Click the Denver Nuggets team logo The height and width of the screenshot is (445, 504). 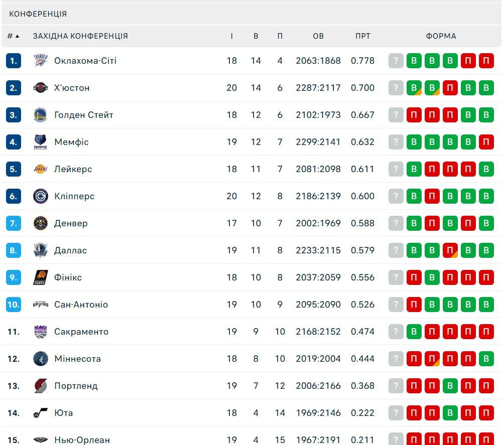coord(41,223)
